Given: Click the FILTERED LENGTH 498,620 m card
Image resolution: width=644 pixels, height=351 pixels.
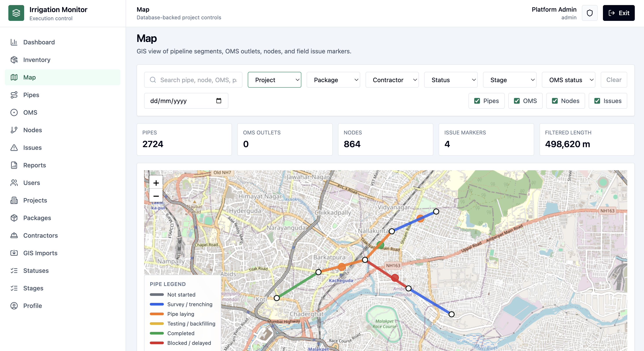Looking at the screenshot, I should click(587, 139).
